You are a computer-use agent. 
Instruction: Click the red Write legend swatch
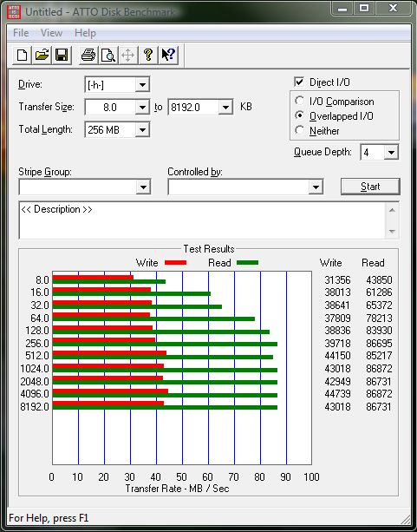(x=175, y=263)
